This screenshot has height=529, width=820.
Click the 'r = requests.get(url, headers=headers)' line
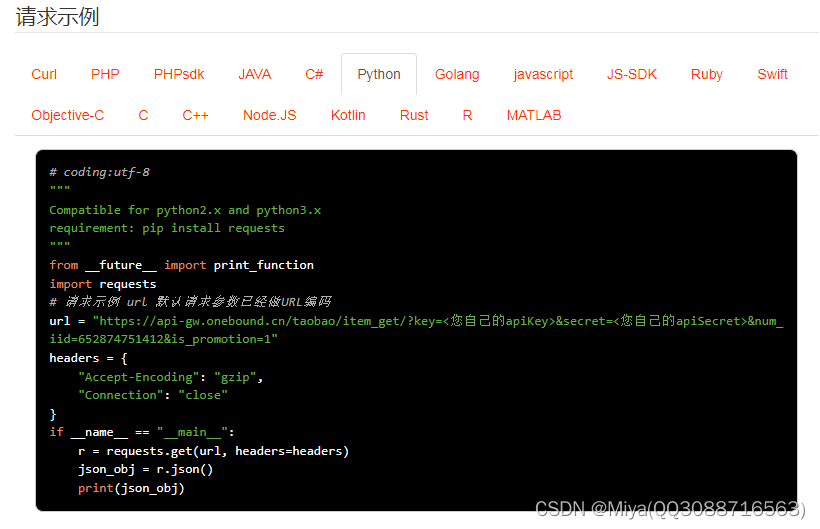click(x=213, y=451)
